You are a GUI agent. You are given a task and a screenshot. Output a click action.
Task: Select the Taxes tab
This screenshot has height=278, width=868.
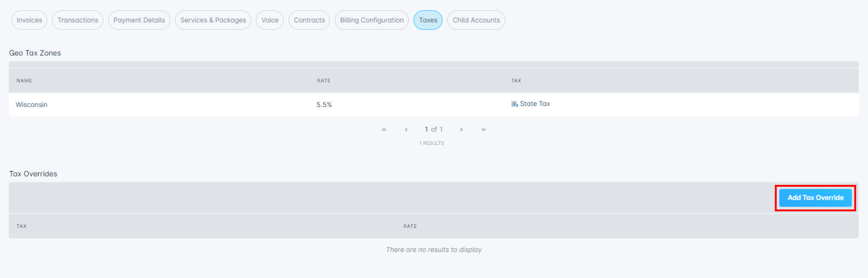[428, 20]
